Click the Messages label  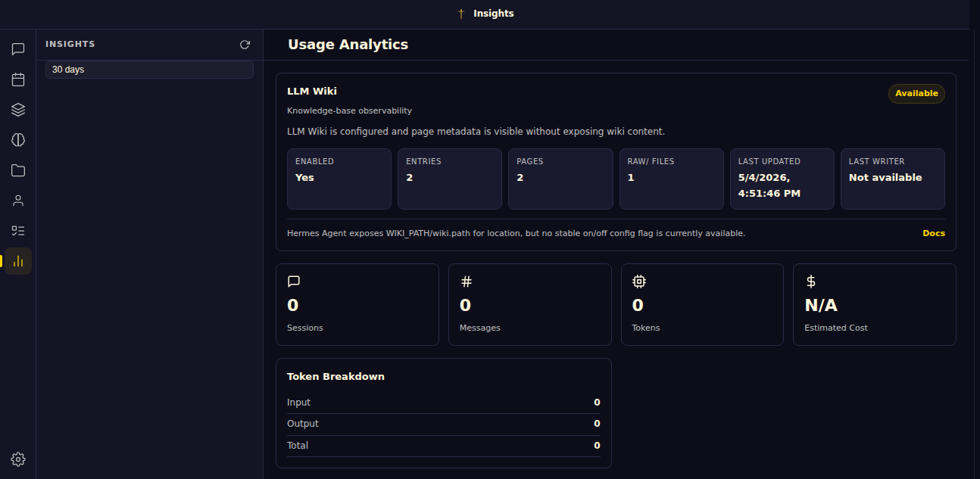[480, 328]
